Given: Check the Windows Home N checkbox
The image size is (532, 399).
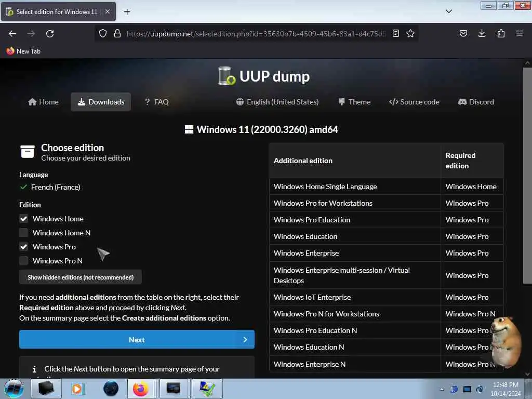Looking at the screenshot, I should pyautogui.click(x=23, y=233).
